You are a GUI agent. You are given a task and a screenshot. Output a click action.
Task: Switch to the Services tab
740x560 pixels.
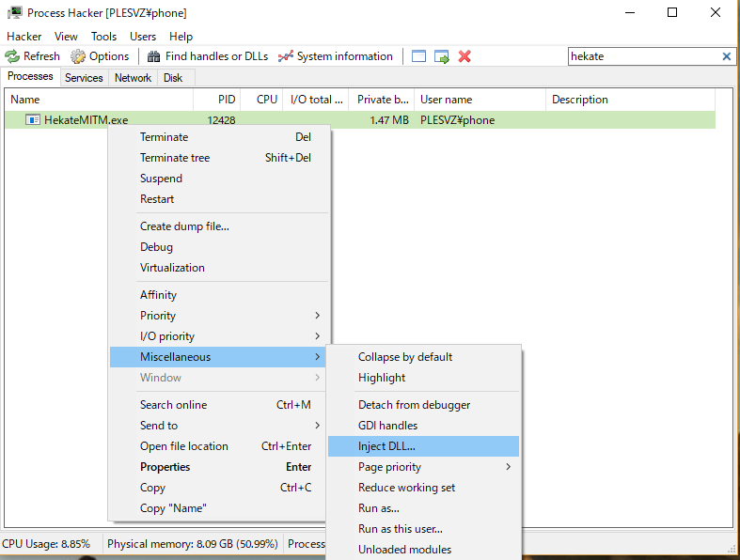click(84, 78)
